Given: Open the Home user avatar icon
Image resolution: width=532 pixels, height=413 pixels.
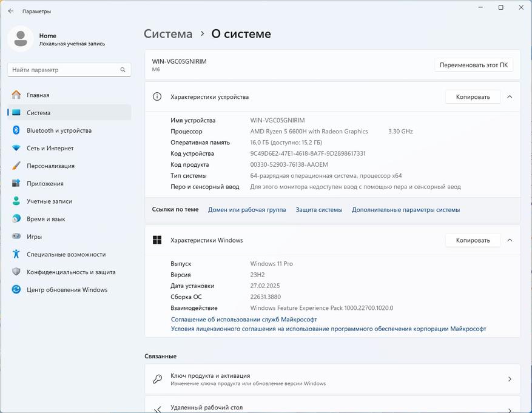Looking at the screenshot, I should [x=21, y=39].
